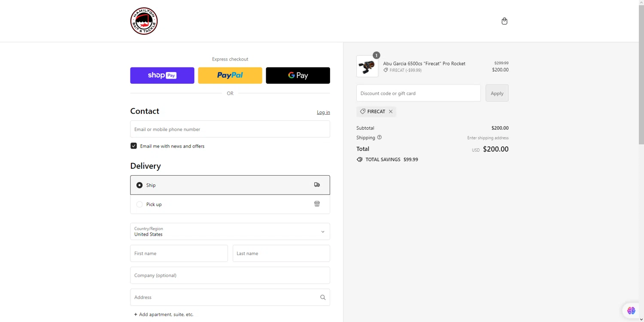644x322 pixels.
Task: Click the Abu Garcia reel product thumbnail
Action: click(368, 67)
